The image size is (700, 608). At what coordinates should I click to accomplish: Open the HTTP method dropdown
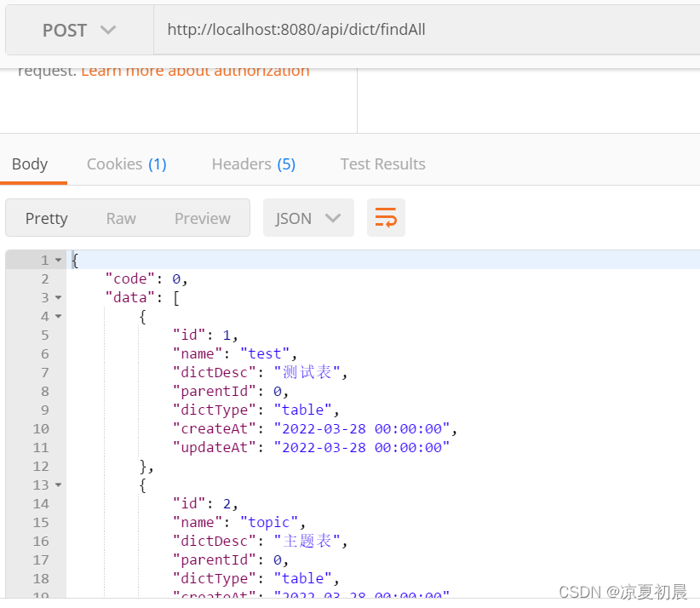[x=109, y=30]
